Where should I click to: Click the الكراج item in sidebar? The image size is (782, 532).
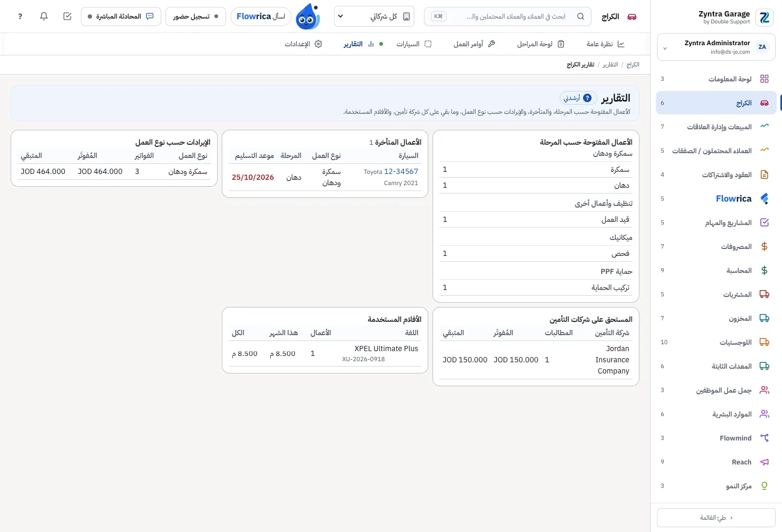tap(716, 103)
